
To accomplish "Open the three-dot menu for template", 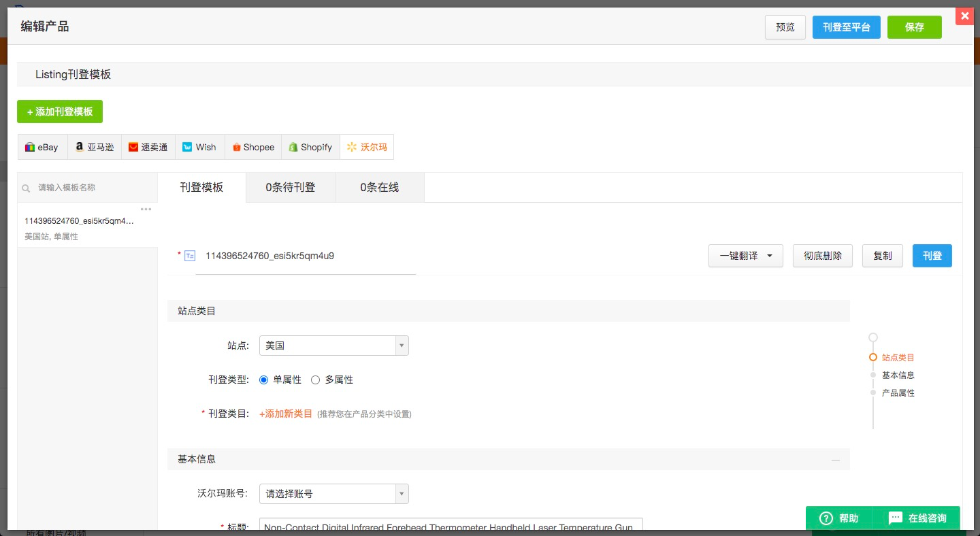I will [146, 209].
